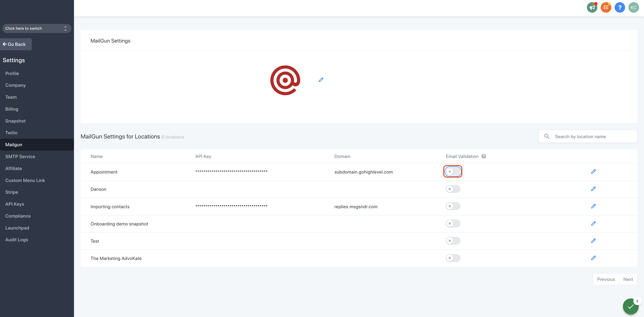644x317 pixels.
Task: Edit Test location Mailgun settings
Action: [x=593, y=241]
